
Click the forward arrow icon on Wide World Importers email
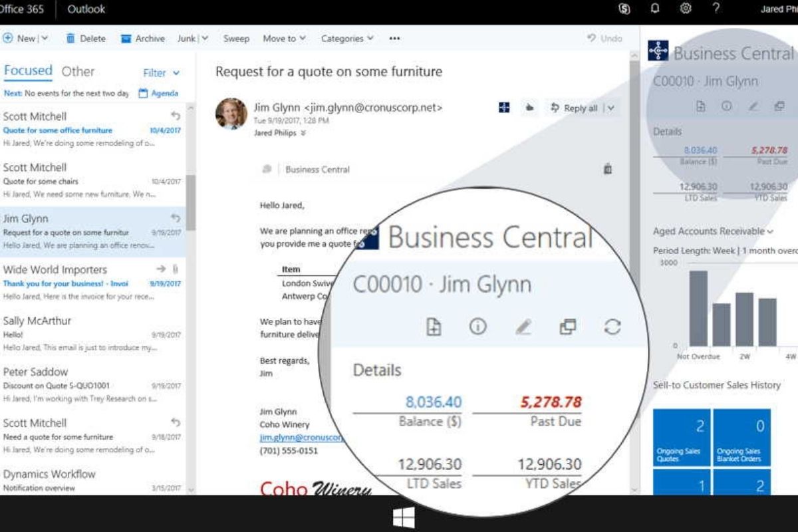click(x=161, y=269)
